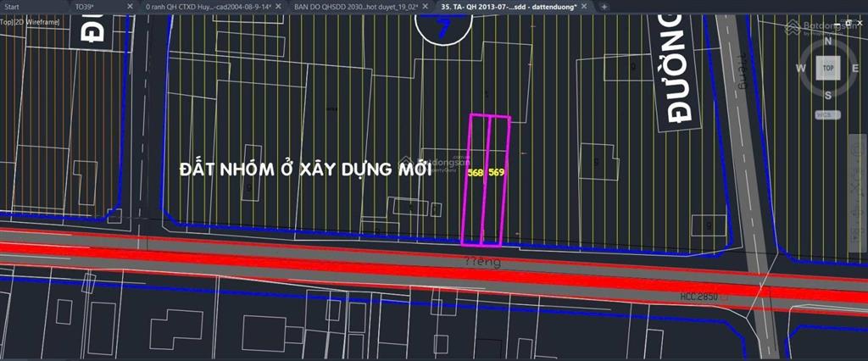
Task: Click the W compass direction on ViewCube
Action: (x=800, y=68)
